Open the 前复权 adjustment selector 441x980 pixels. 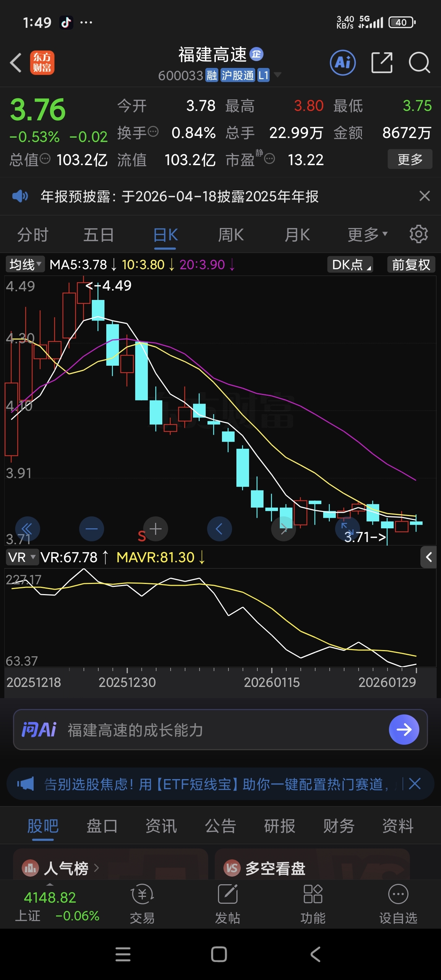411,264
